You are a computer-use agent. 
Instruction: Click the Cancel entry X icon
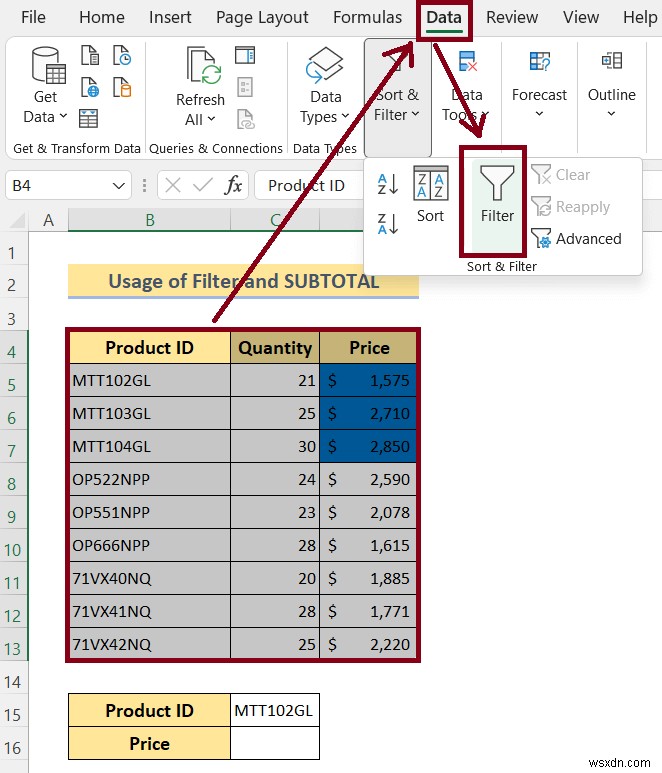(173, 185)
